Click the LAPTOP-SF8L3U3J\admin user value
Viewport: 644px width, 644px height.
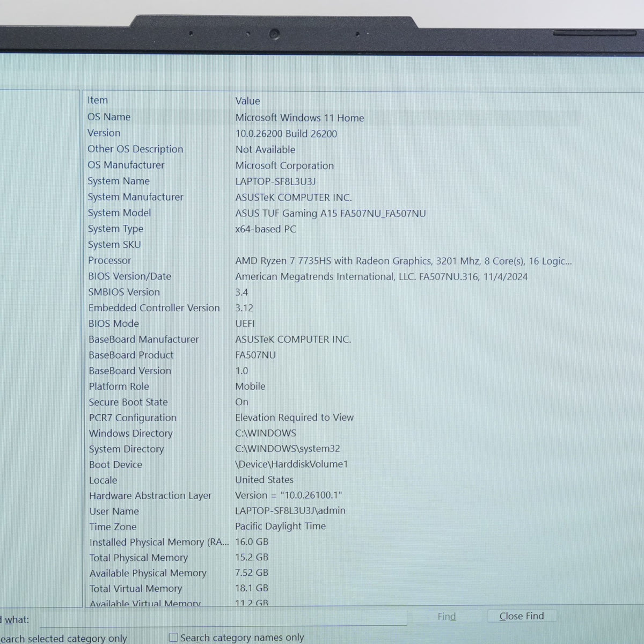tap(290, 511)
